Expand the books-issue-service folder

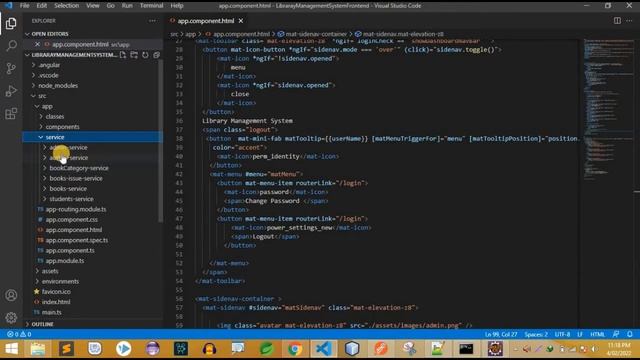pos(76,178)
